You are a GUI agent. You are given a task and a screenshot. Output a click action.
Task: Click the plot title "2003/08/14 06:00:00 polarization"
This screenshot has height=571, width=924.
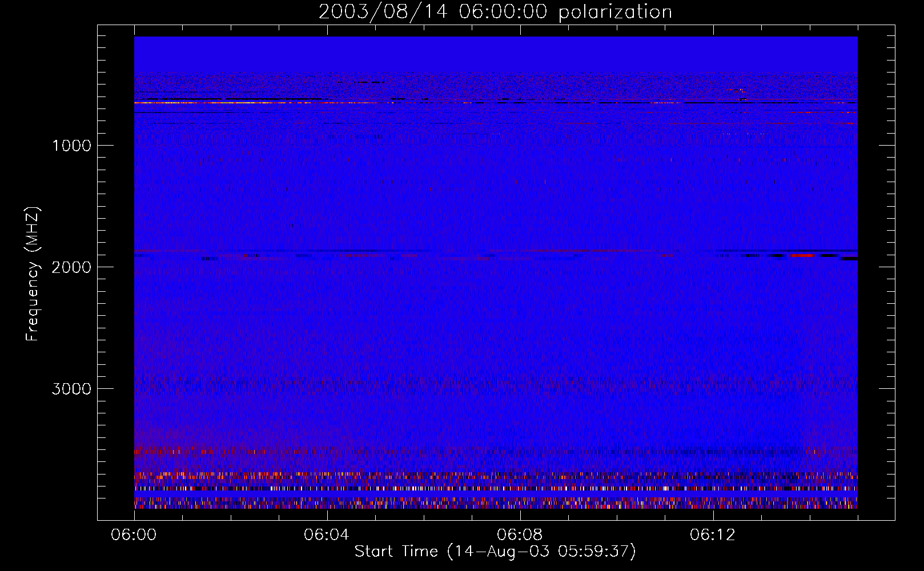click(x=495, y=12)
